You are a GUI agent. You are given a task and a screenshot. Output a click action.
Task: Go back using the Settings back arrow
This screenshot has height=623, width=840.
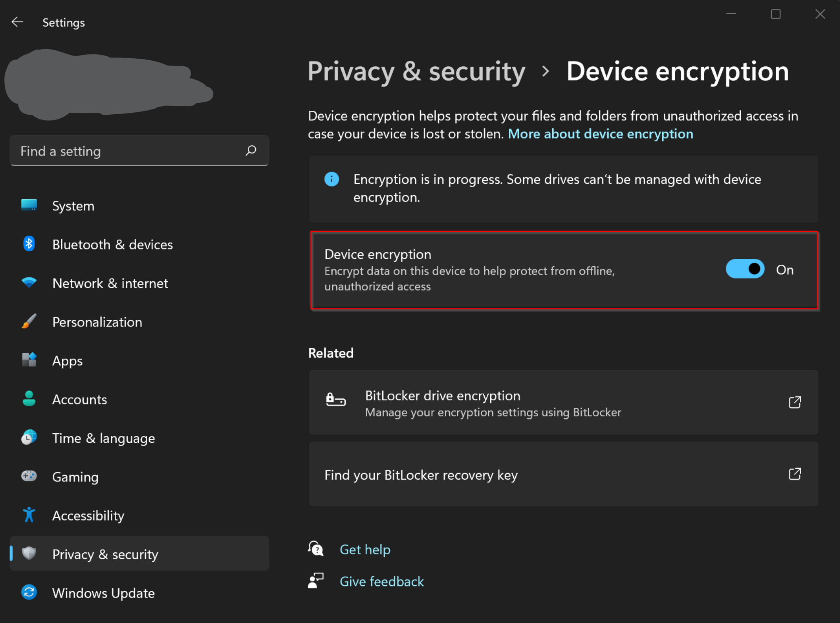(x=17, y=22)
